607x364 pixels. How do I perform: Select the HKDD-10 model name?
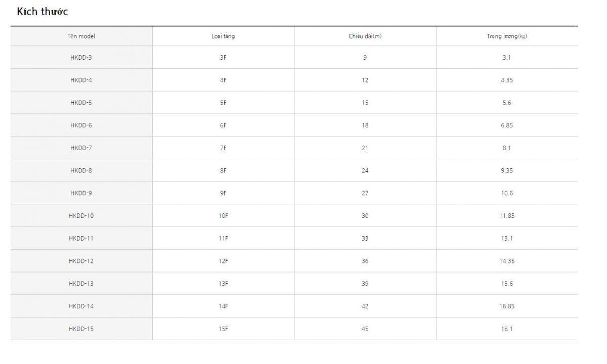(x=81, y=216)
